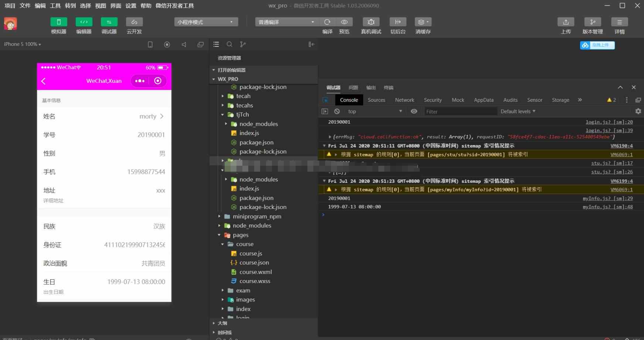Click the simulator phone device icon
The width and height of the screenshot is (644, 340).
click(x=150, y=44)
